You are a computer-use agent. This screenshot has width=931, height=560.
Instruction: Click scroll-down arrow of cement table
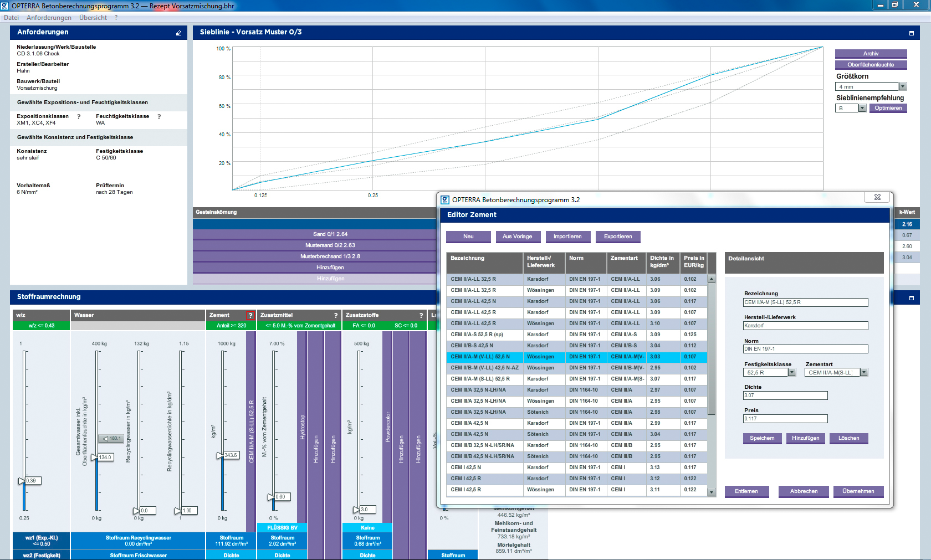712,492
